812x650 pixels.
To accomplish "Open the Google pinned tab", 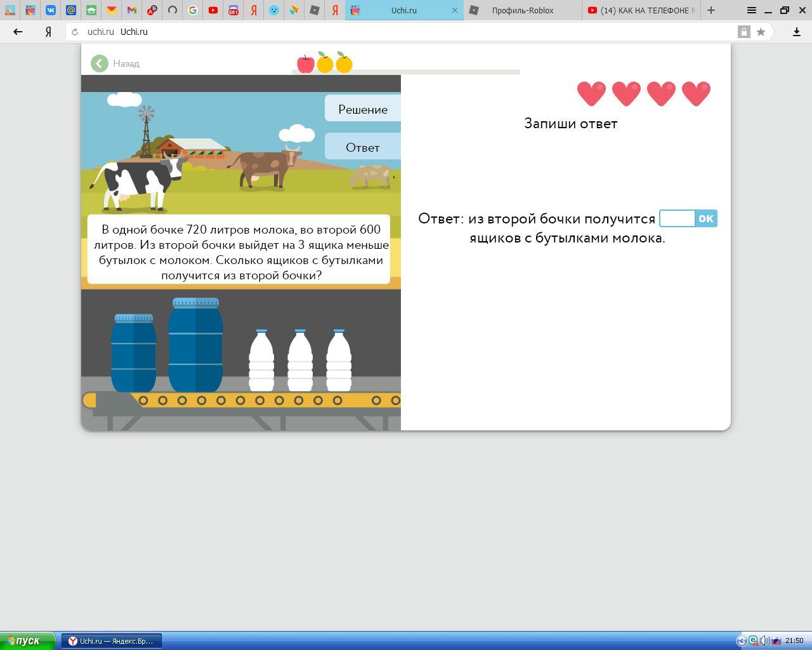I will (193, 10).
